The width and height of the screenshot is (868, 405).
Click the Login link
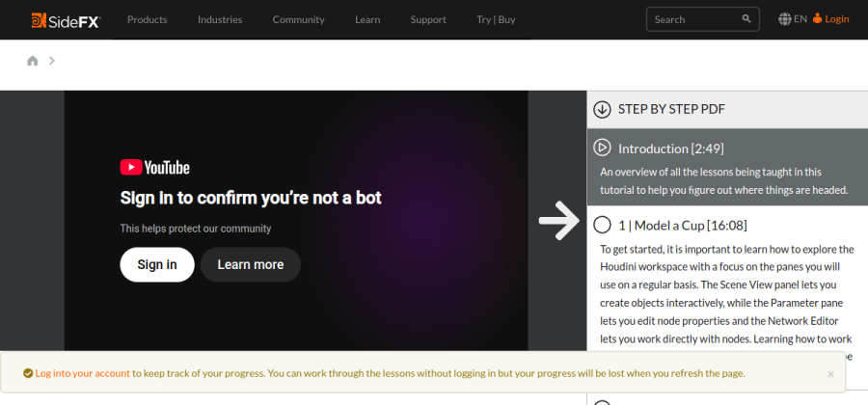point(836,19)
